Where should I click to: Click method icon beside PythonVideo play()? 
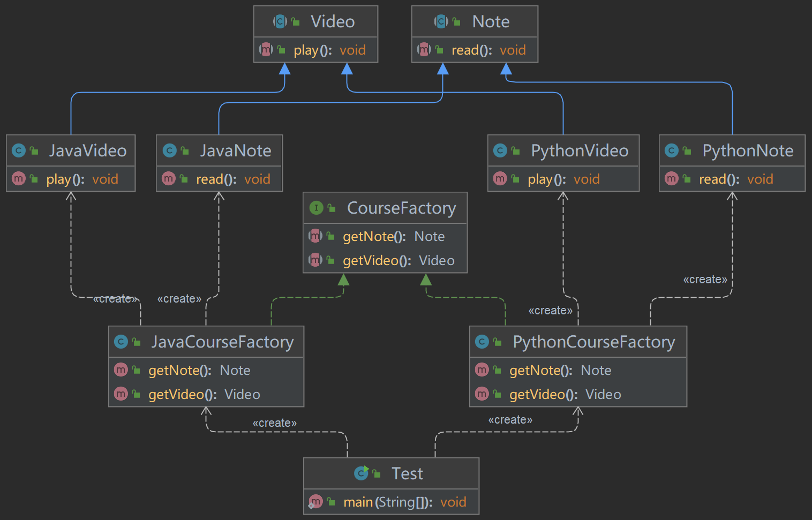click(x=500, y=178)
